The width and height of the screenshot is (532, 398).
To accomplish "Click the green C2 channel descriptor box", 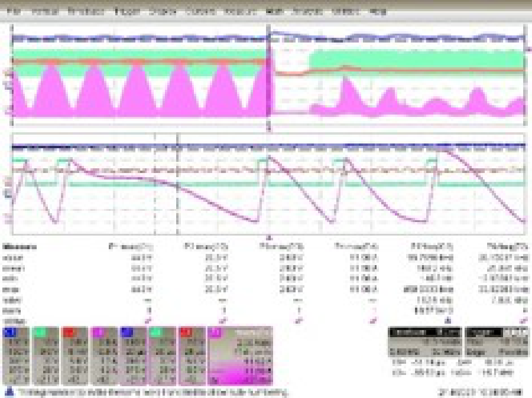I will (45, 354).
